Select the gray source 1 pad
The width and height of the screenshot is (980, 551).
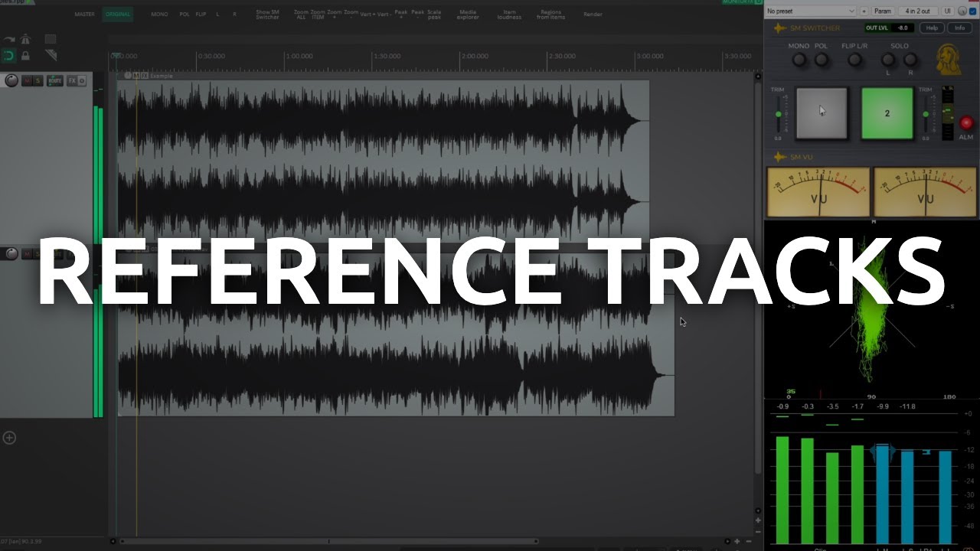point(822,113)
